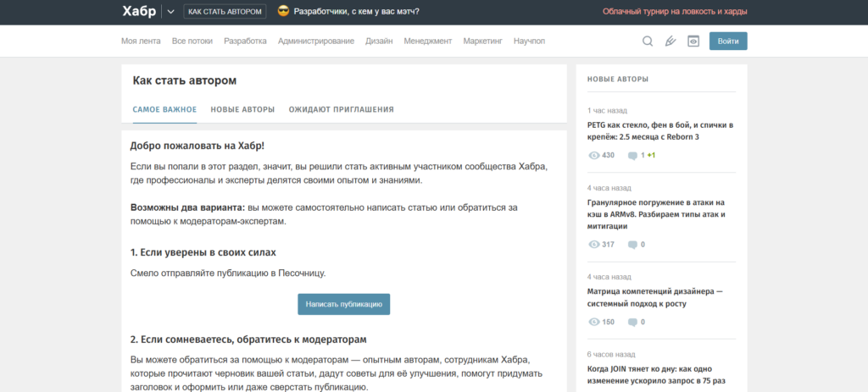Click the eye display settings icon
This screenshot has height=392, width=868.
(x=693, y=41)
